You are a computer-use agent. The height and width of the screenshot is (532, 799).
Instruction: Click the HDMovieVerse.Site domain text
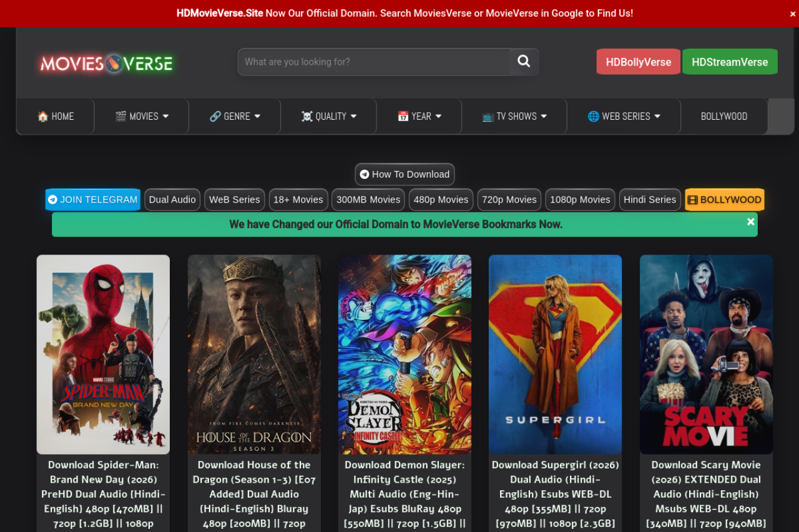click(x=220, y=13)
